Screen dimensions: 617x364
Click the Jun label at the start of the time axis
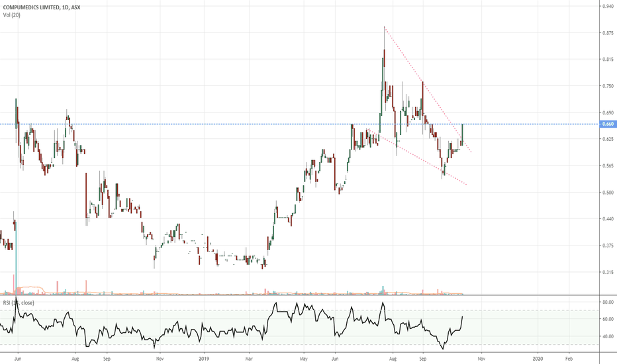[x=17, y=359]
